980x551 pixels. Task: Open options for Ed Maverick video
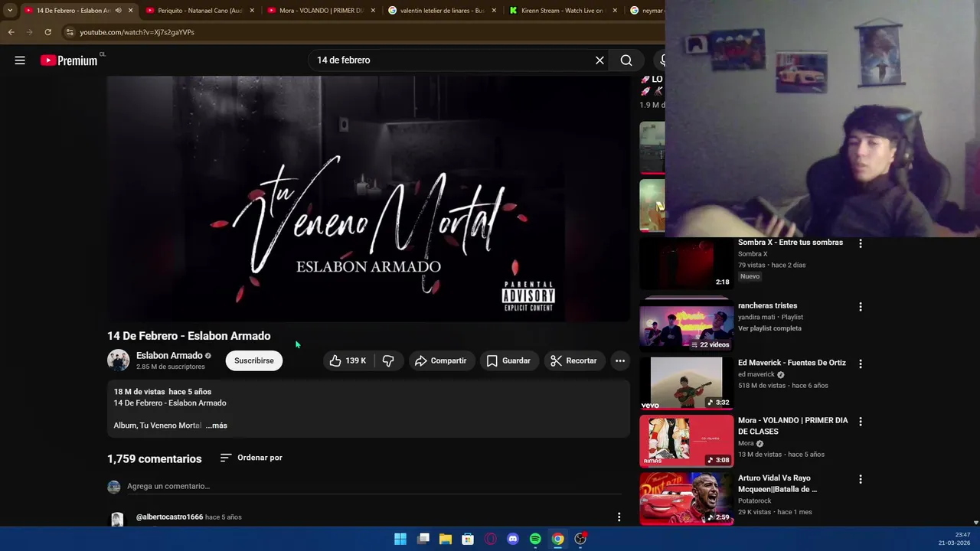[861, 364]
